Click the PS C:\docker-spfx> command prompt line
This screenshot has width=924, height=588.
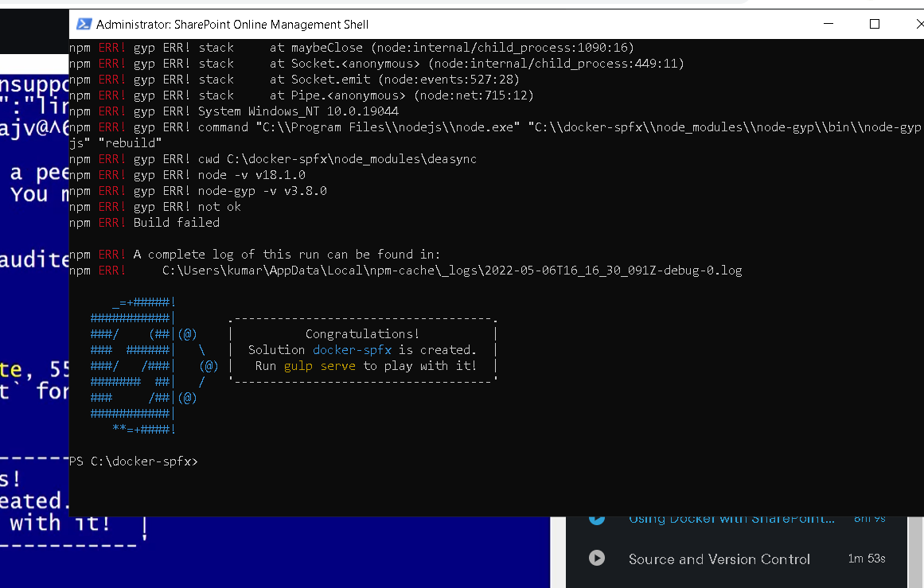(133, 461)
